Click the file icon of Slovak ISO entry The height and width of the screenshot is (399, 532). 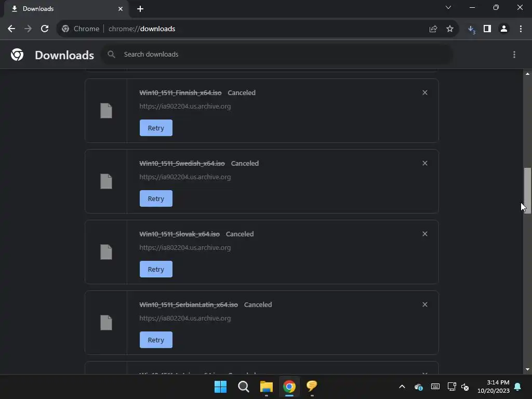tap(106, 252)
